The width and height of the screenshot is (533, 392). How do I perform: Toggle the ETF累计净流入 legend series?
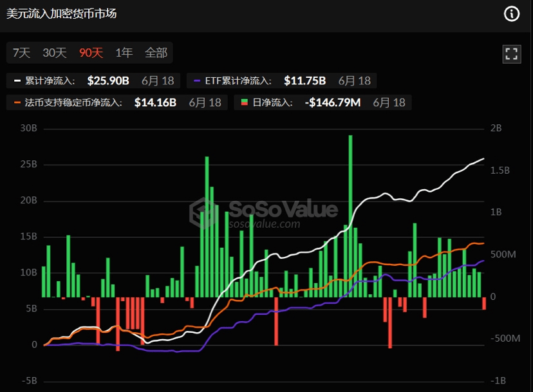click(281, 80)
